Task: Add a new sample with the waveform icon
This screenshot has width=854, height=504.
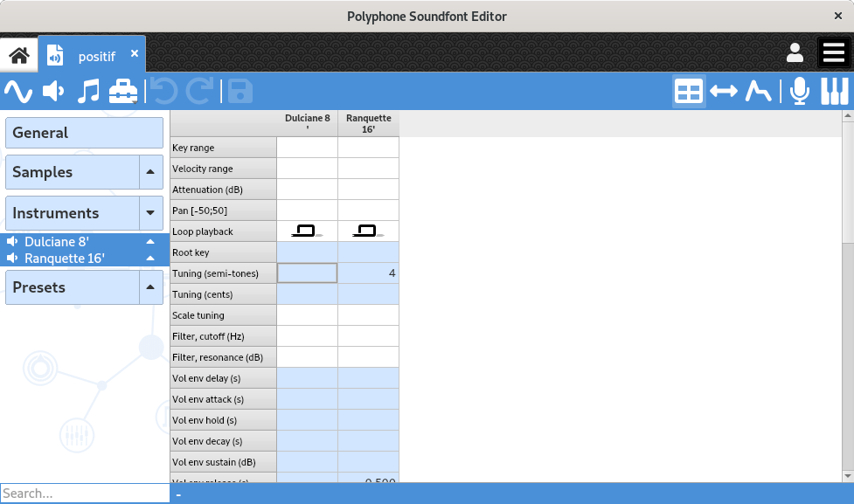Action: [x=18, y=91]
